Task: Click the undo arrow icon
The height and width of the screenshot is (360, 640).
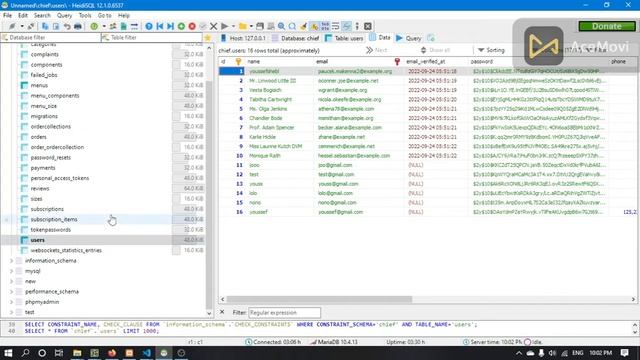Action: pos(67,26)
